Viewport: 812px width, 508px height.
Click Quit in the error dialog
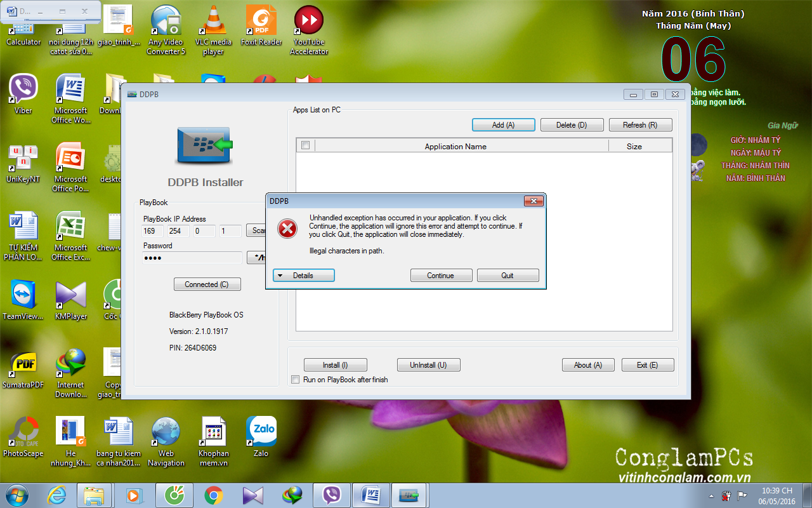coord(507,276)
